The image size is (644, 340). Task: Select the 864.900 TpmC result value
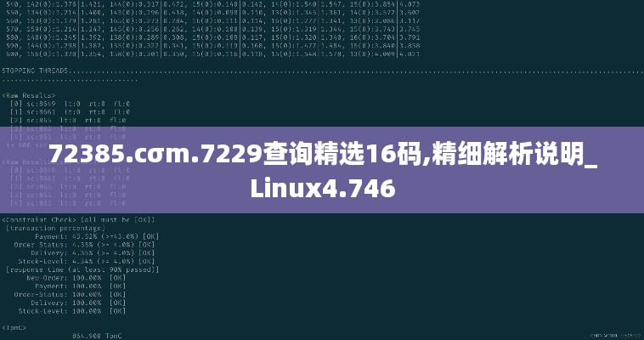[x=97, y=336]
